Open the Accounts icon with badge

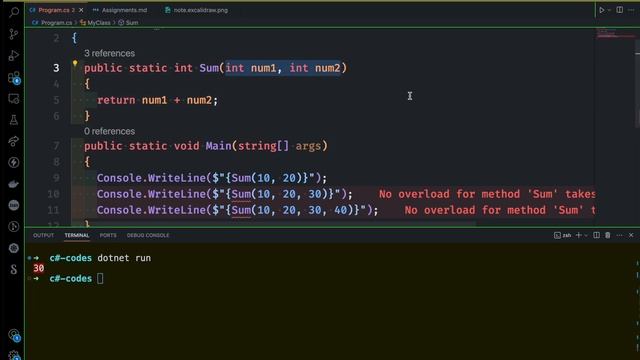pyautogui.click(x=14, y=335)
